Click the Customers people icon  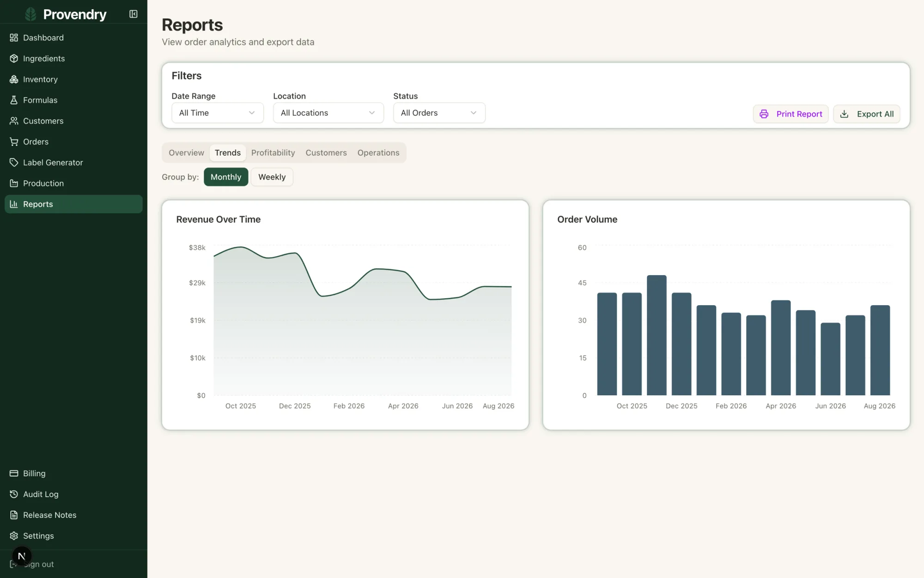pyautogui.click(x=14, y=121)
